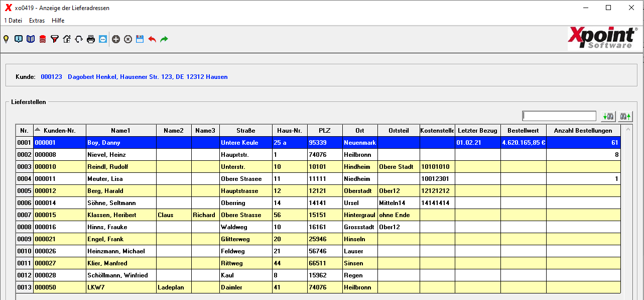Select row with Heinzmann, Michael

[318, 251]
